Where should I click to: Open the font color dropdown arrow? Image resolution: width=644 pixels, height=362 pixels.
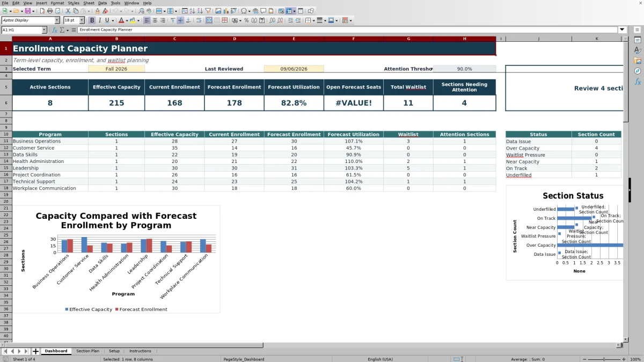[x=127, y=20]
